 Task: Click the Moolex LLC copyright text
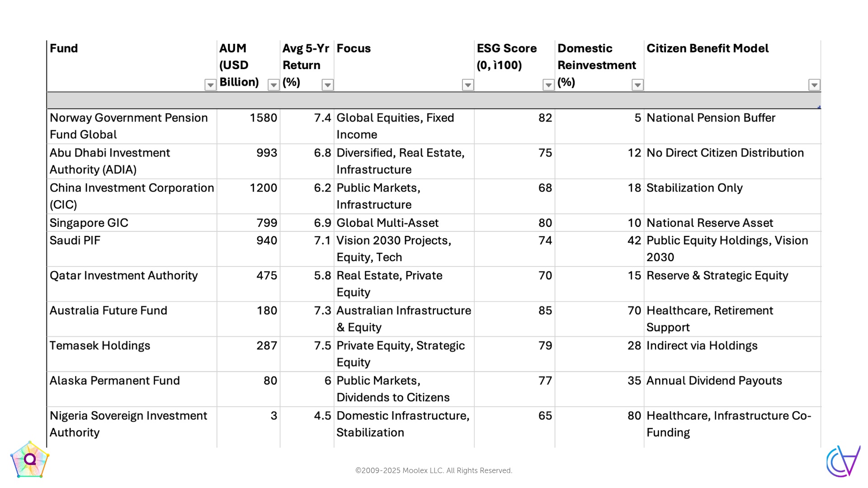(x=434, y=470)
